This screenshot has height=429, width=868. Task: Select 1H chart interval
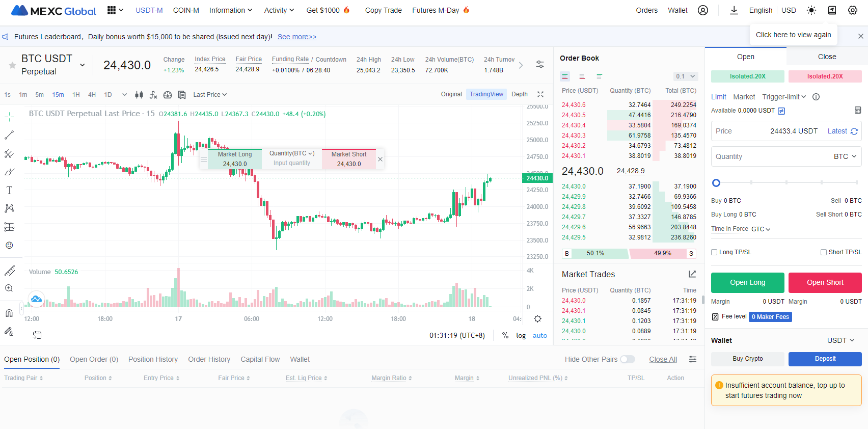(x=76, y=95)
